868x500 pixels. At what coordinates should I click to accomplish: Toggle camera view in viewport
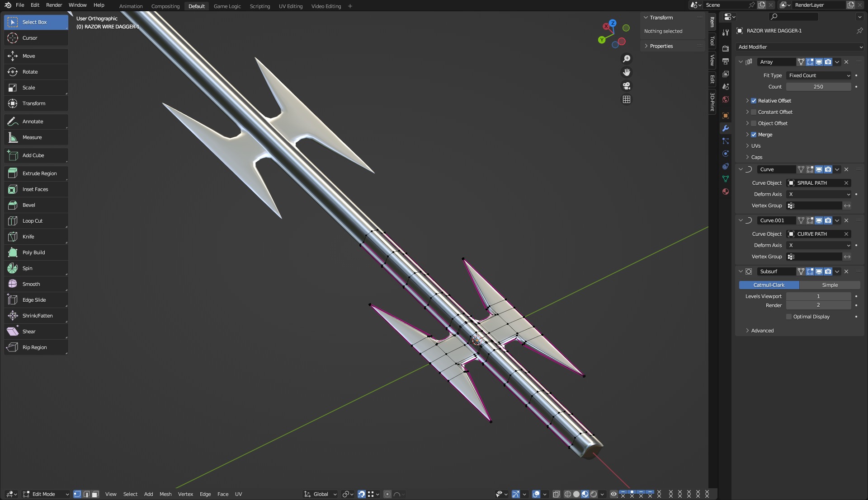(x=627, y=86)
